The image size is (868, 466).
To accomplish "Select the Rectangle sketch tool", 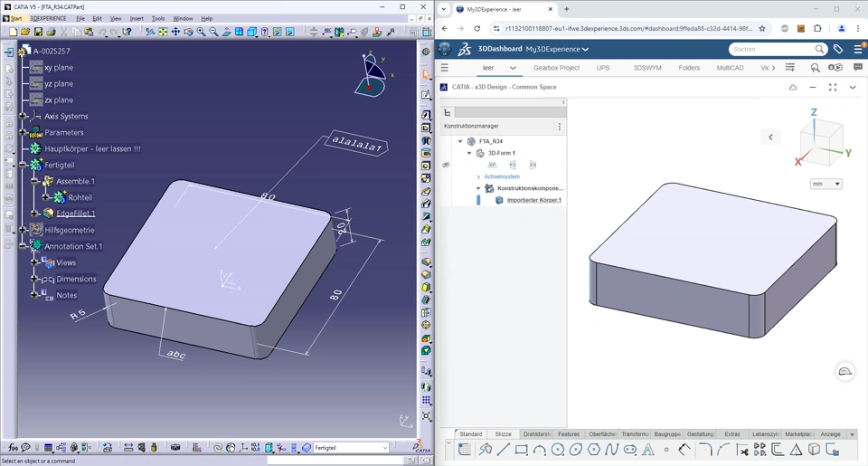I will 522,450.
